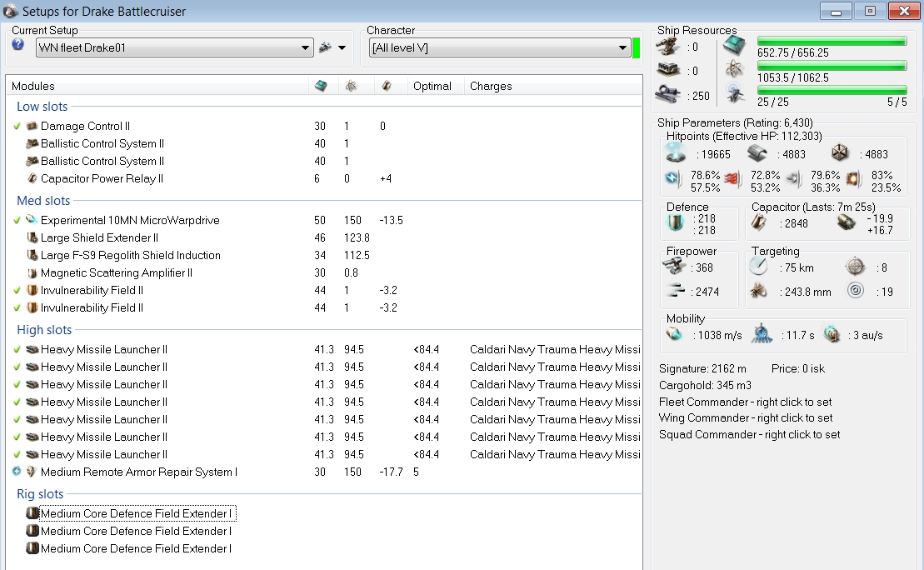Toggle second Invulnerability Field II checkmark
Screen dimensions: 924x570
tap(17, 307)
